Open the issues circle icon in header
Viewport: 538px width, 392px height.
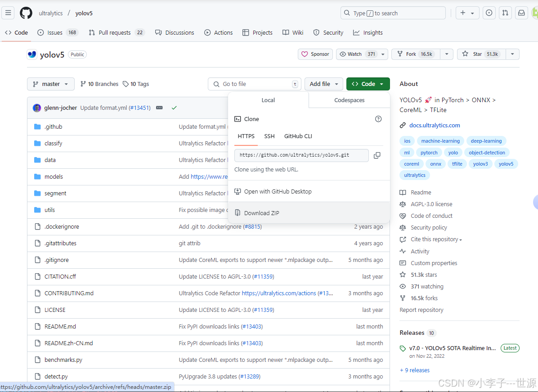click(x=489, y=13)
